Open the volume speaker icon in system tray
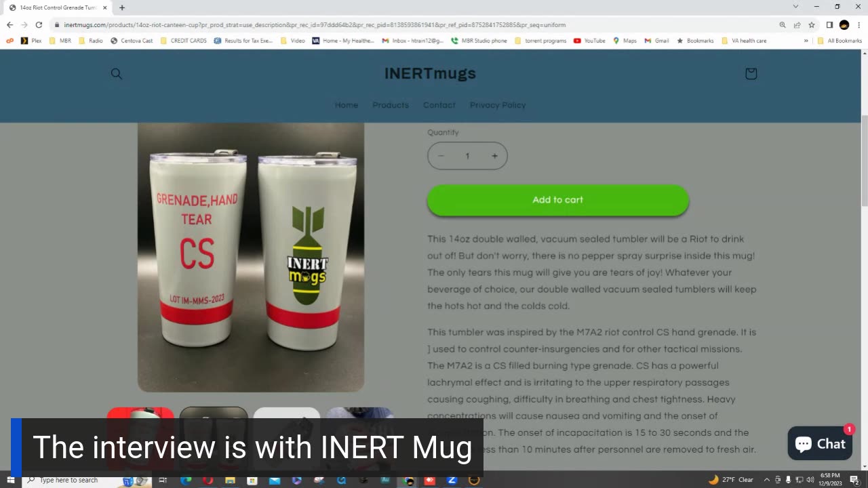The image size is (868, 488). coord(810,480)
